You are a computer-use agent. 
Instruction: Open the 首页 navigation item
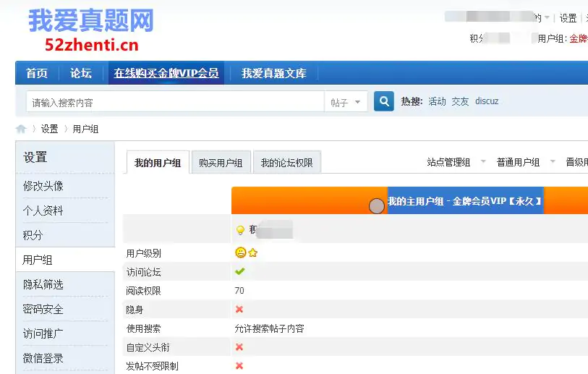37,73
